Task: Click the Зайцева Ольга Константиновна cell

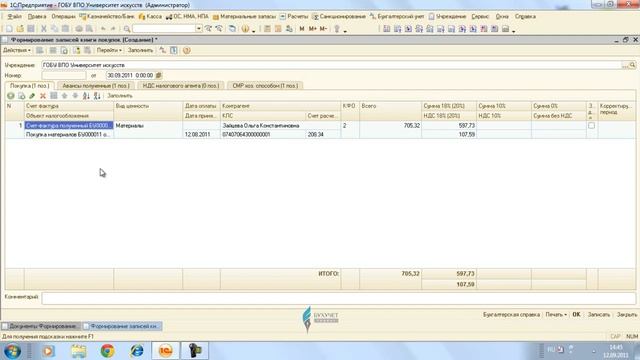Action: [x=280, y=126]
